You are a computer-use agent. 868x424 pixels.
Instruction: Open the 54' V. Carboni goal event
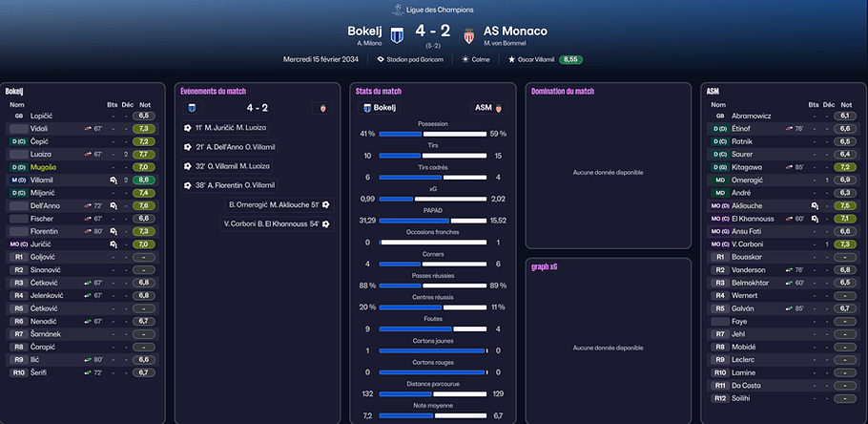point(277,223)
